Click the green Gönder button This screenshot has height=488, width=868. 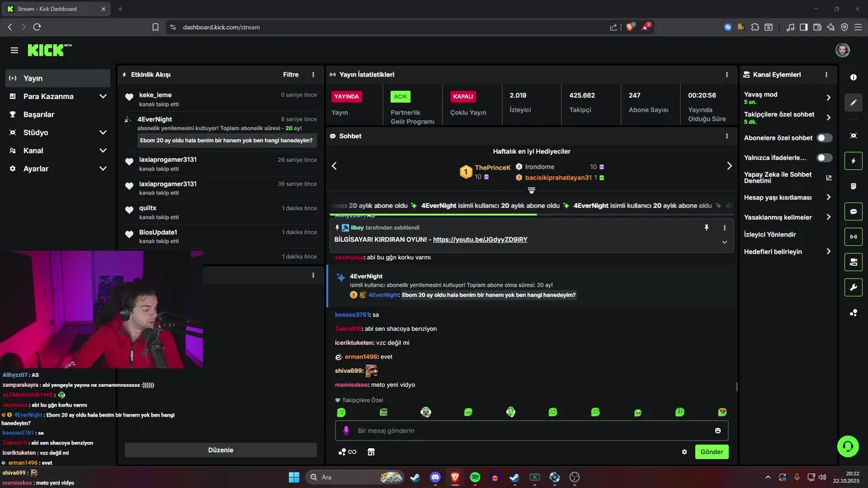pyautogui.click(x=711, y=452)
